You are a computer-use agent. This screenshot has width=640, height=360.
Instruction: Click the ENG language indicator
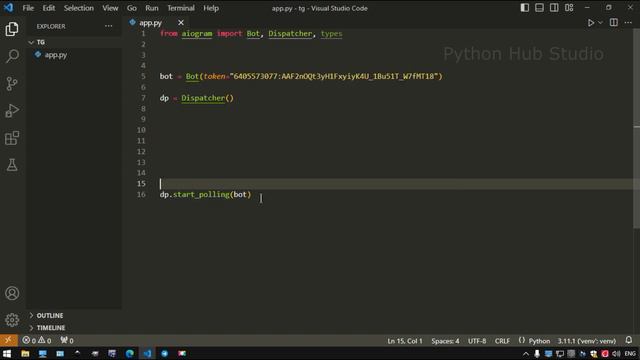click(x=630, y=354)
